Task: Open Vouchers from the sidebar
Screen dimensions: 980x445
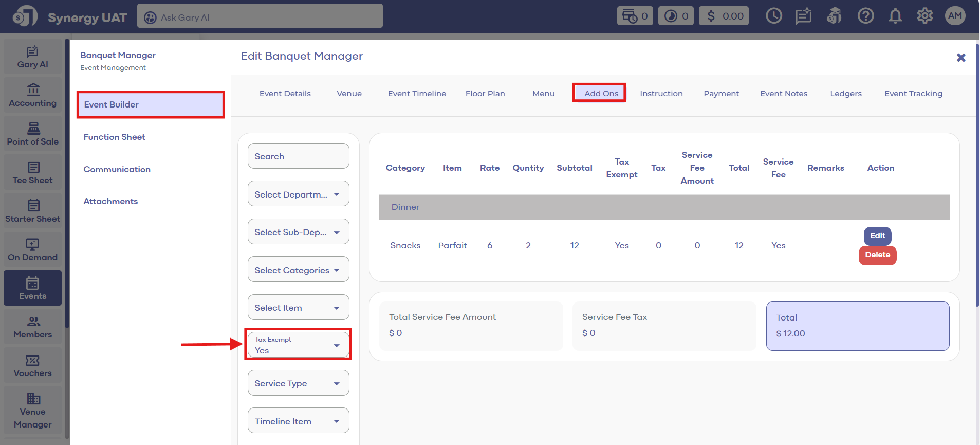Action: coord(33,365)
